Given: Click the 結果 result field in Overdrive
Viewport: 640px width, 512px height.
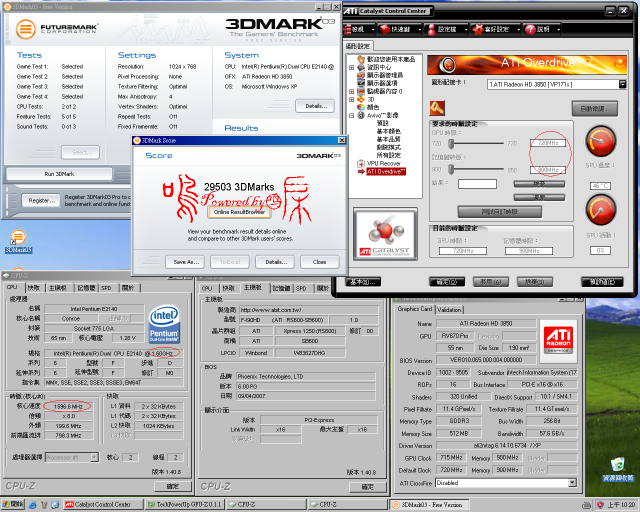Looking at the screenshot, I should coord(477,184).
